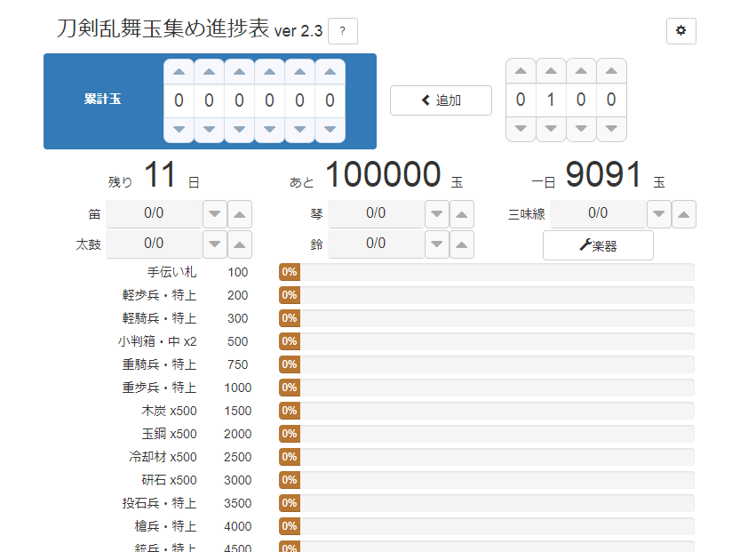Decrease the 鈴 bell count
This screenshot has height=552, width=756.
pos(437,244)
